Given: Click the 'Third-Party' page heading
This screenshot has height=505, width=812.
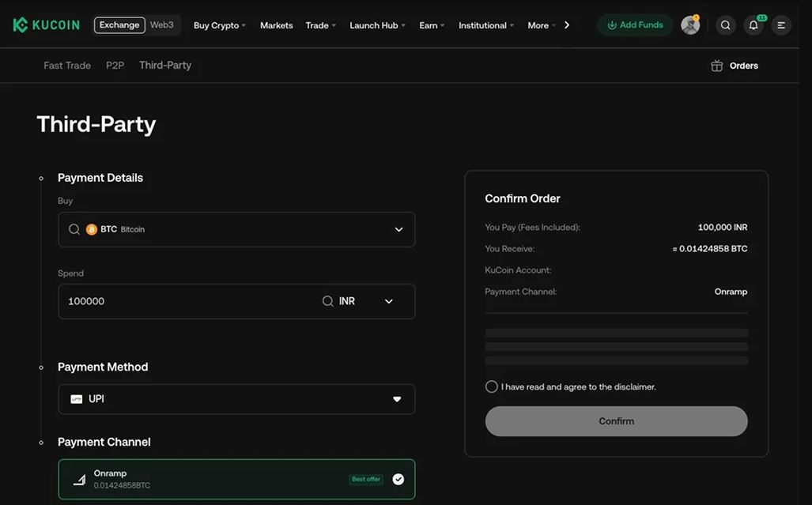Looking at the screenshot, I should pos(96,124).
